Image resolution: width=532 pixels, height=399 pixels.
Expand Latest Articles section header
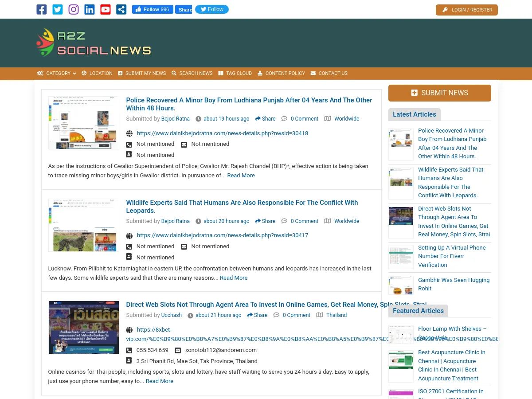(414, 114)
